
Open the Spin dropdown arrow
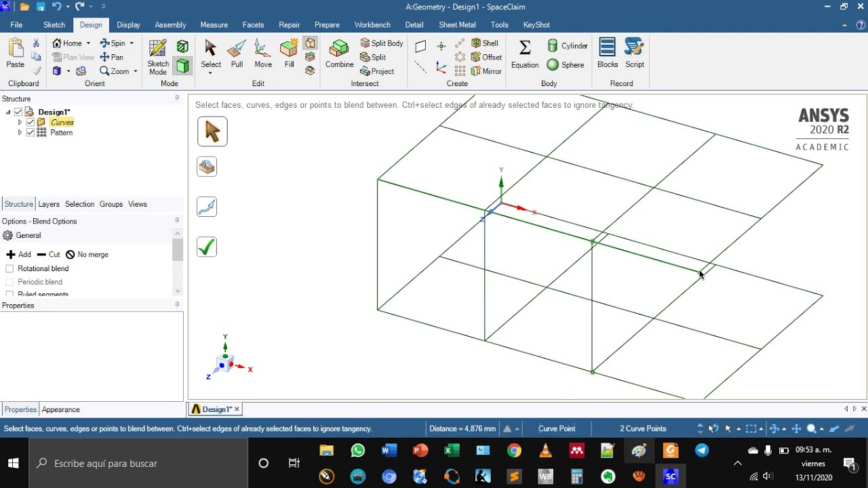pos(132,43)
